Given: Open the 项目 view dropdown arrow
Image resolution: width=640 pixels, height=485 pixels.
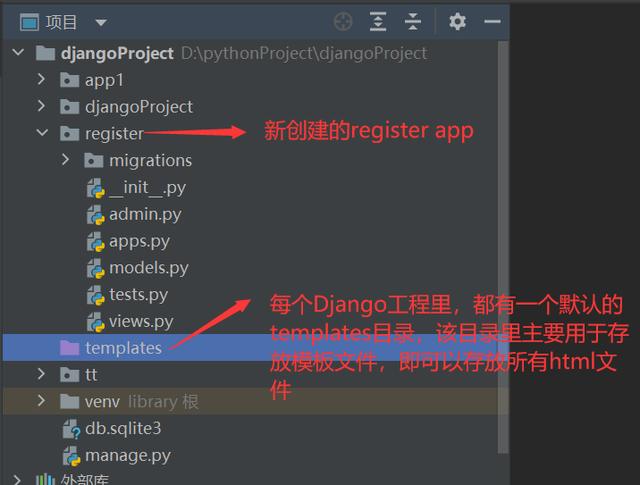Looking at the screenshot, I should (x=101, y=22).
